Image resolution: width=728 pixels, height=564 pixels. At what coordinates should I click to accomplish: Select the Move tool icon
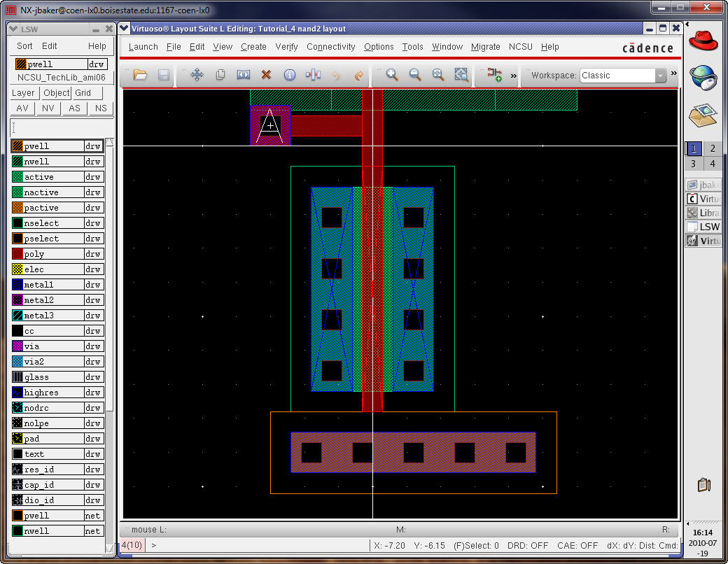(x=197, y=75)
